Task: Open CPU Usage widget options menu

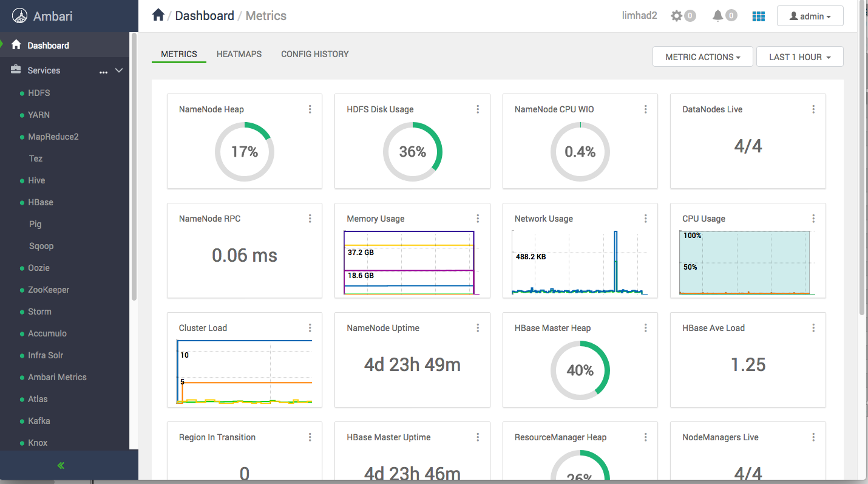Action: coord(813,219)
